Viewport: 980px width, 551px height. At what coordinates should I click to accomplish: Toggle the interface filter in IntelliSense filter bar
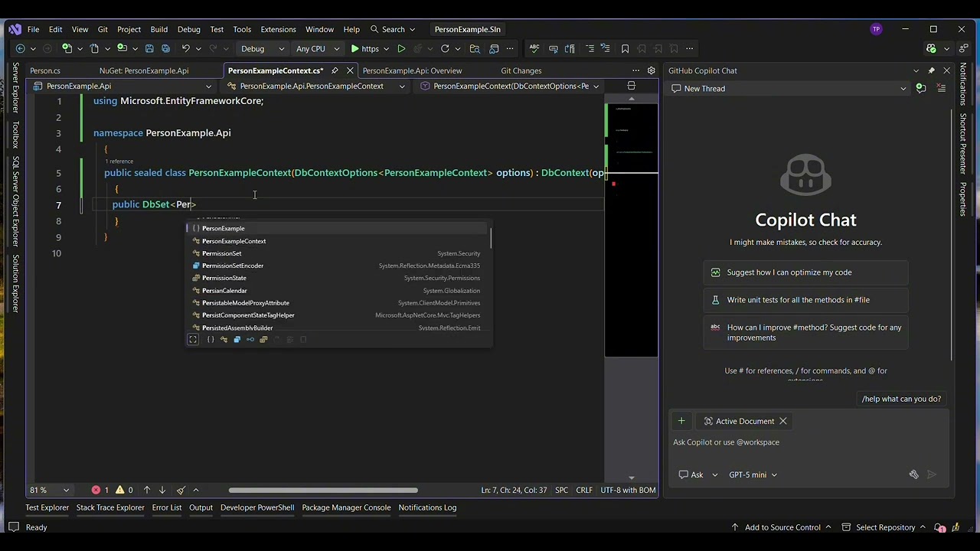[250, 340]
